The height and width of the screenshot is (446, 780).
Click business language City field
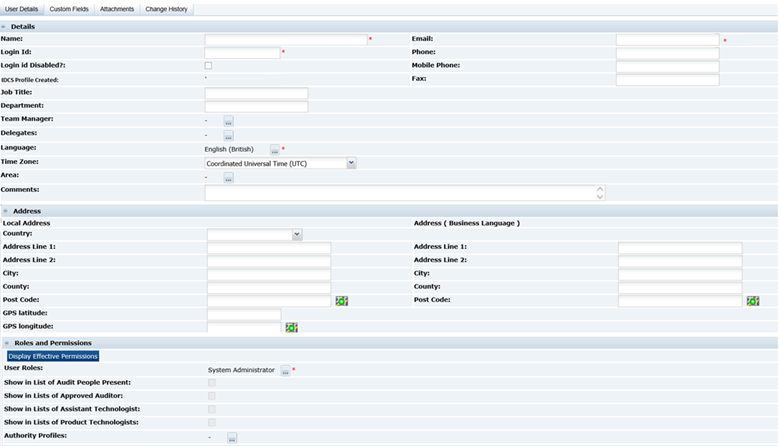[680, 274]
